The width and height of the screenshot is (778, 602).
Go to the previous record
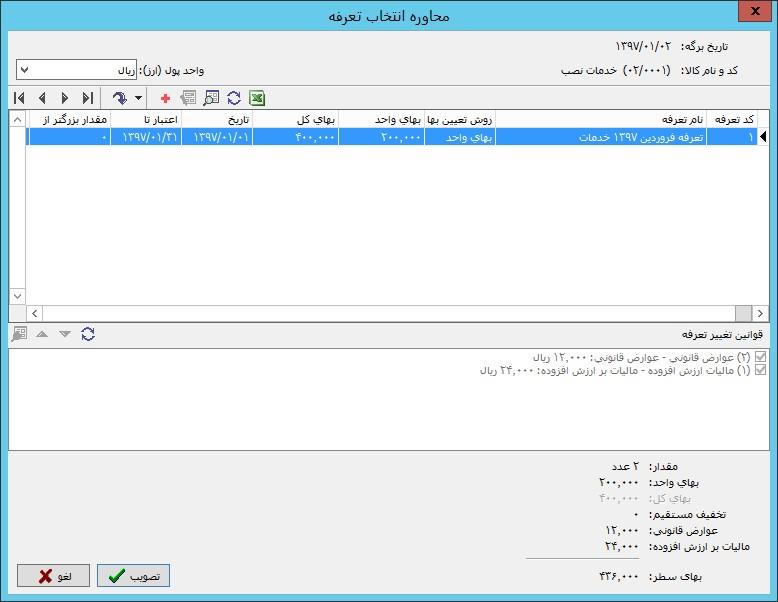point(42,98)
